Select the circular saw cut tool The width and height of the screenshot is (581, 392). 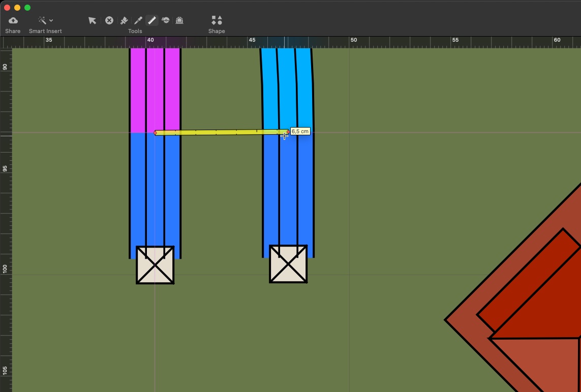pos(166,20)
